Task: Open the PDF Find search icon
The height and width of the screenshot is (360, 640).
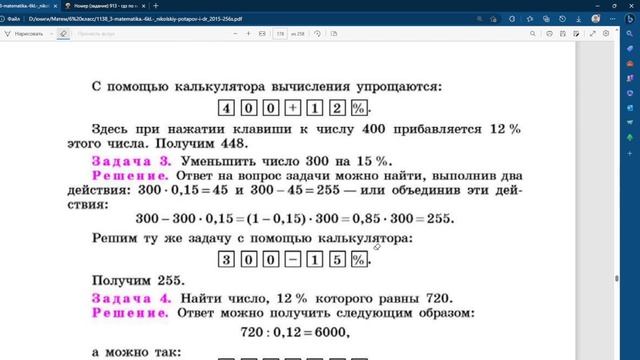Action: [x=533, y=34]
